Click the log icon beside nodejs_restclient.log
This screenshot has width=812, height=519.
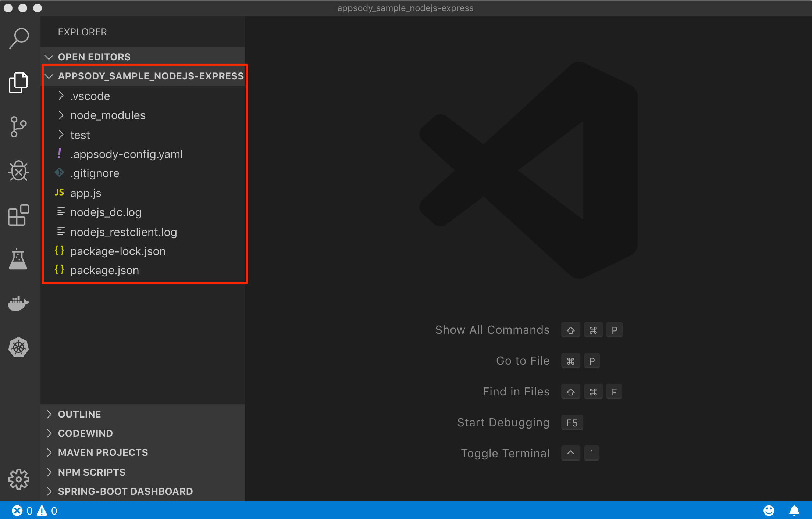click(x=61, y=232)
